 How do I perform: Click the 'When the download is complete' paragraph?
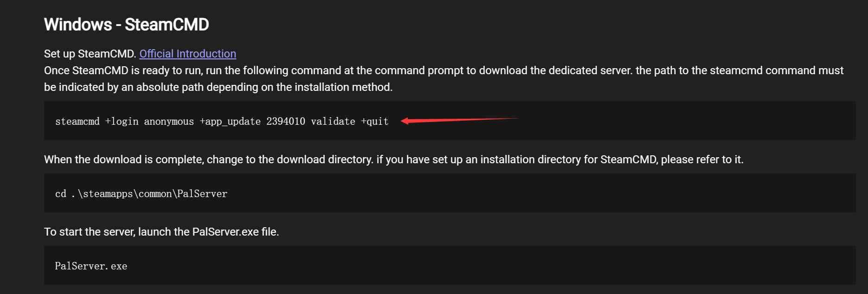(x=393, y=160)
